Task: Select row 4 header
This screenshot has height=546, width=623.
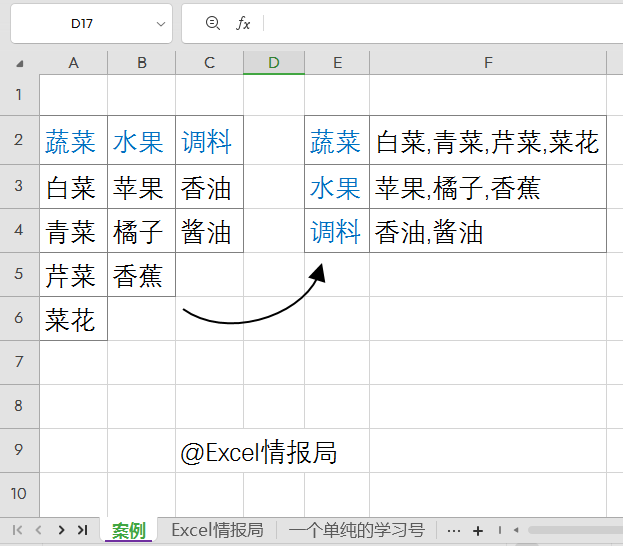Action: (x=19, y=230)
